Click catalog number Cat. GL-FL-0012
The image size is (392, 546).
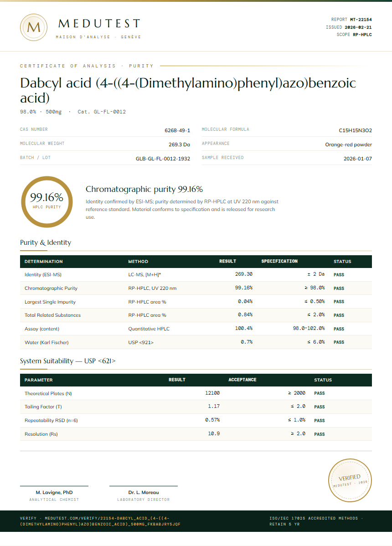click(x=102, y=112)
